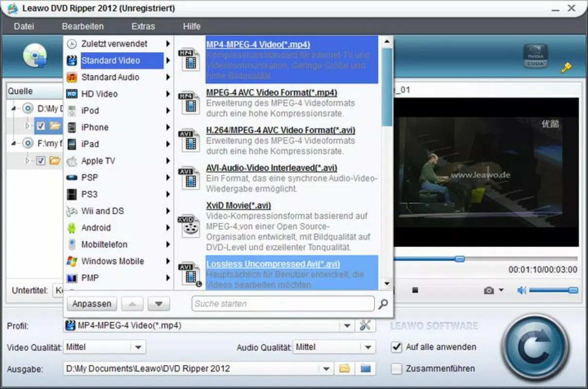
Task: Open the Hilfe menu
Action: tap(191, 26)
